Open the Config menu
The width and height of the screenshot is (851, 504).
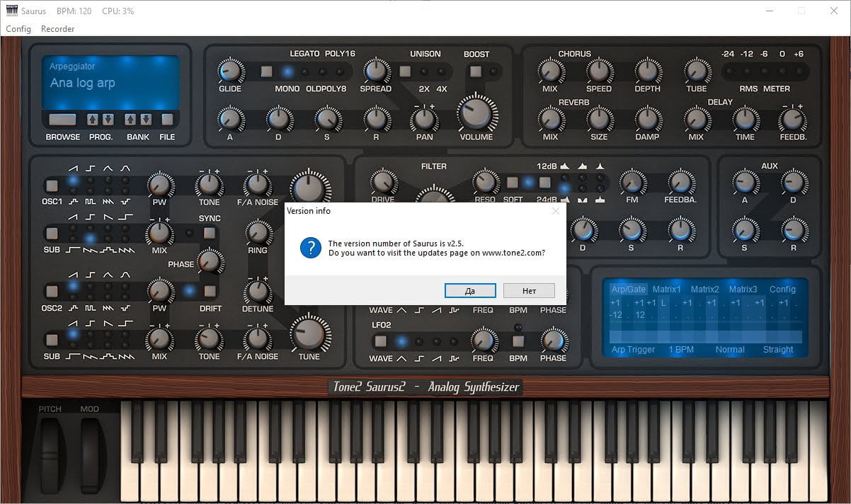click(x=18, y=29)
